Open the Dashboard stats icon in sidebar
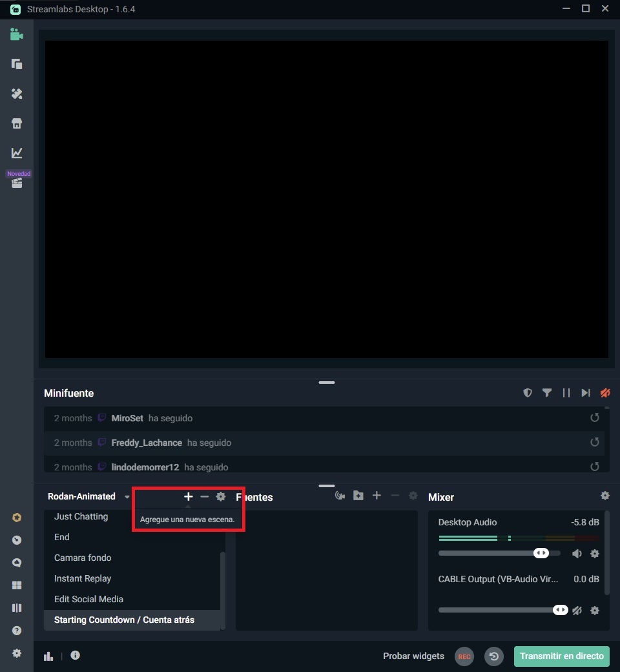This screenshot has width=620, height=672. [16, 153]
